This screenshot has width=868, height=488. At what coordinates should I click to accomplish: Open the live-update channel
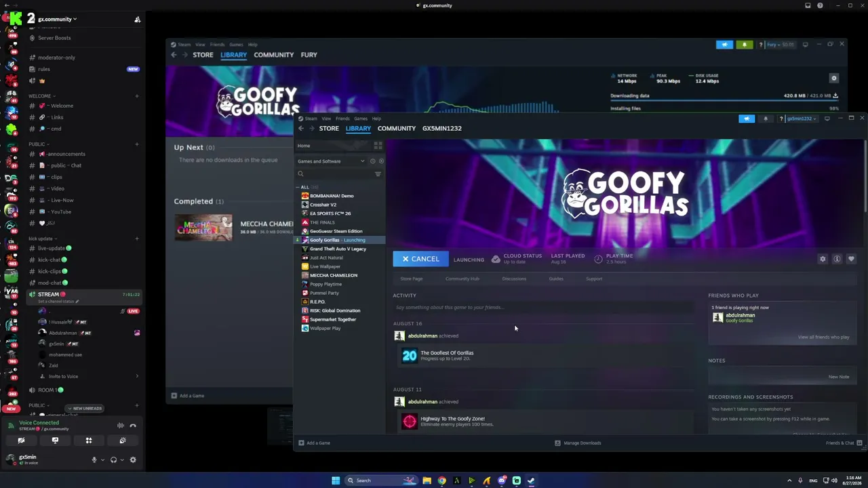52,248
